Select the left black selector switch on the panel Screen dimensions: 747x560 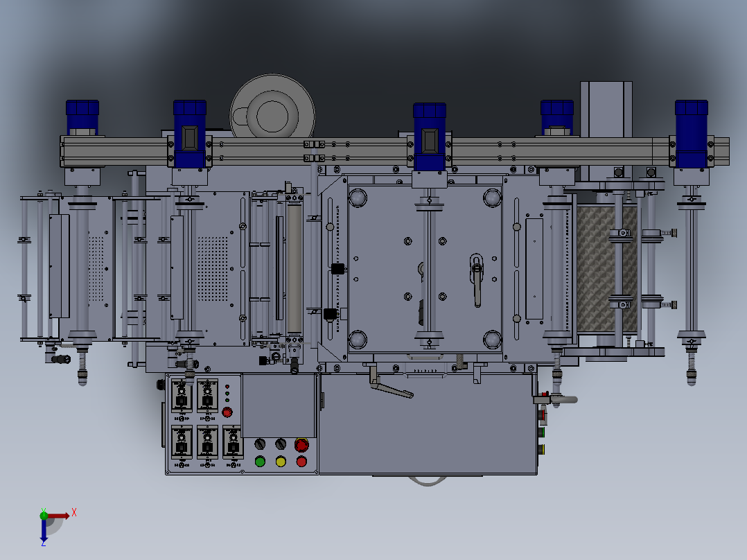pos(260,444)
